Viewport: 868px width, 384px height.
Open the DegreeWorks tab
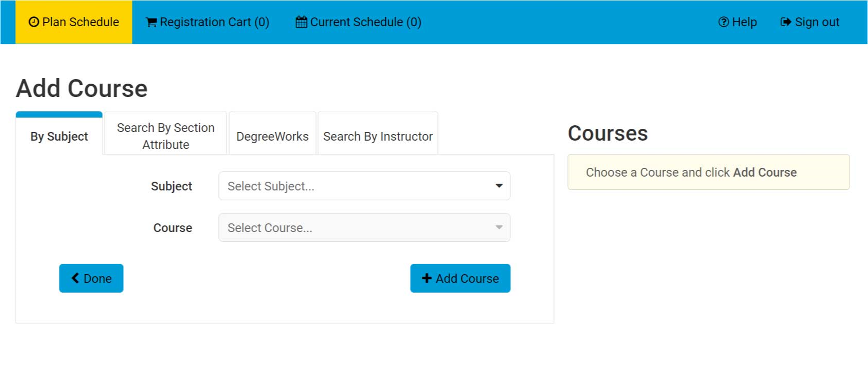click(x=272, y=136)
